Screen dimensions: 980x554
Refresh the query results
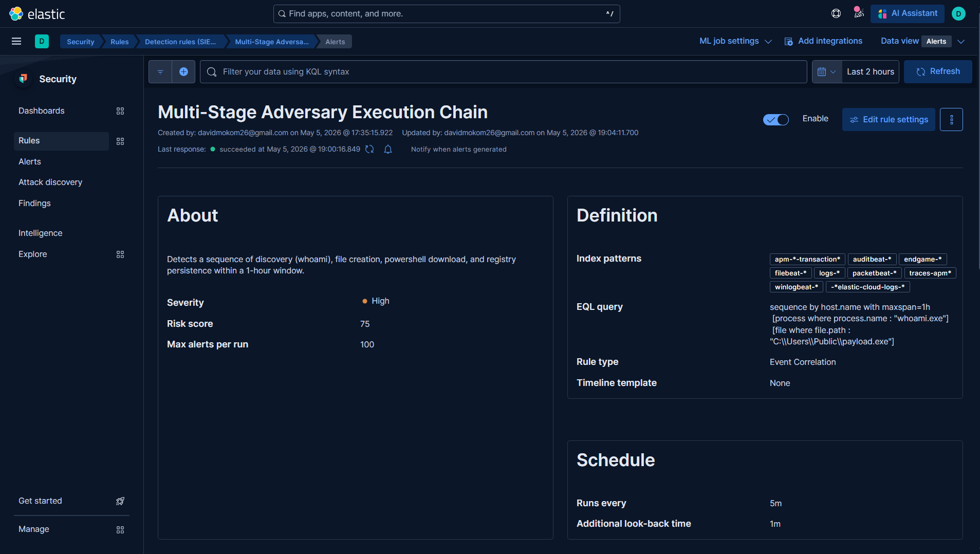[938, 71]
